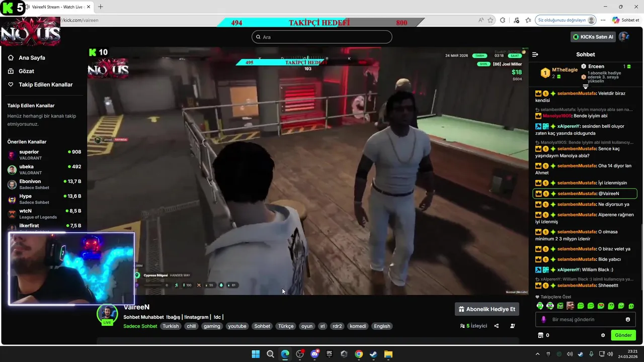Open the user profile avatar menu
Image resolution: width=644 pixels, height=362 pixels.
624,37
